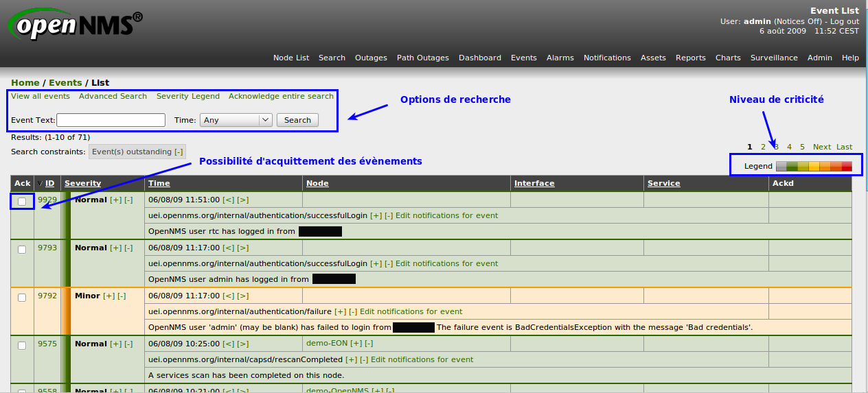Image resolution: width=868 pixels, height=393 pixels.
Task: Go to Path Outages in navigation bar
Action: (422, 58)
